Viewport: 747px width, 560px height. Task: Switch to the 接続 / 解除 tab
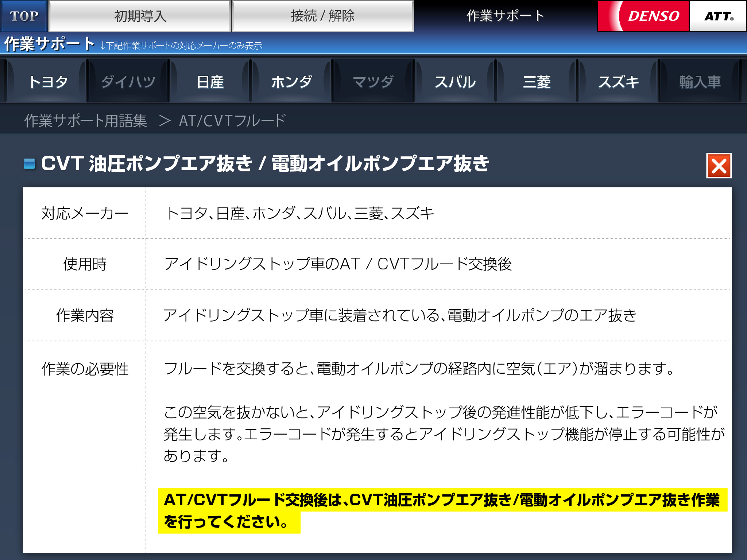pos(322,16)
